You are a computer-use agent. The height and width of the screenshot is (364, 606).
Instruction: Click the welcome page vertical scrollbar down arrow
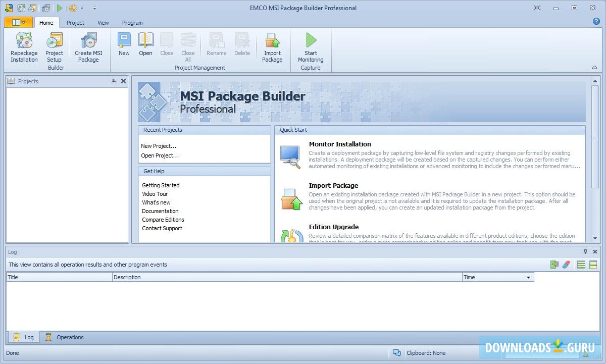pos(595,238)
